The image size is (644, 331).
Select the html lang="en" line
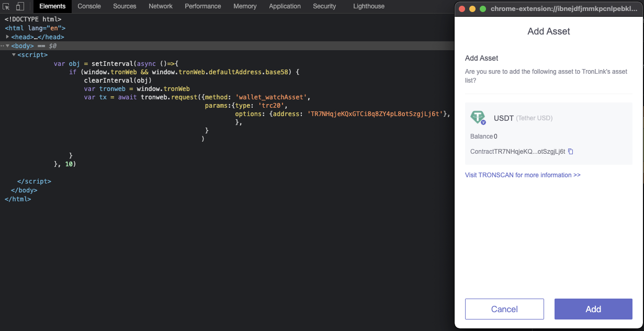(x=35, y=28)
